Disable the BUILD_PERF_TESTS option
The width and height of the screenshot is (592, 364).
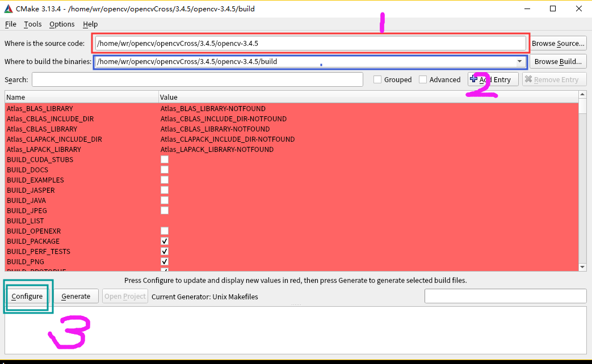click(x=165, y=251)
